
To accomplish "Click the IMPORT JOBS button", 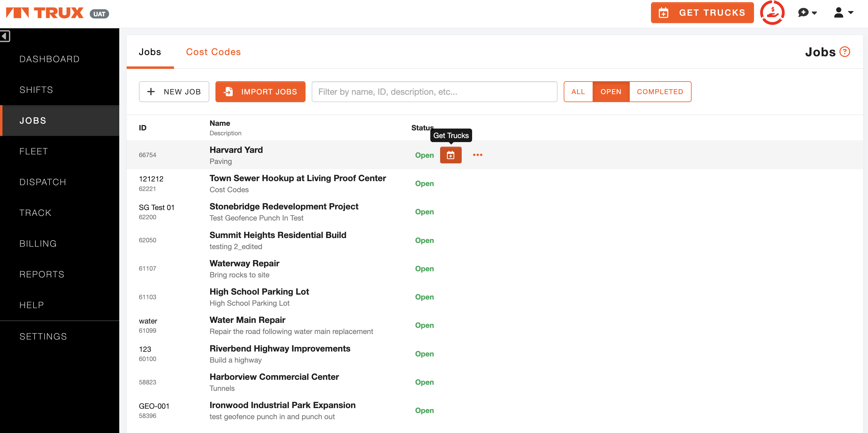I will (x=260, y=92).
